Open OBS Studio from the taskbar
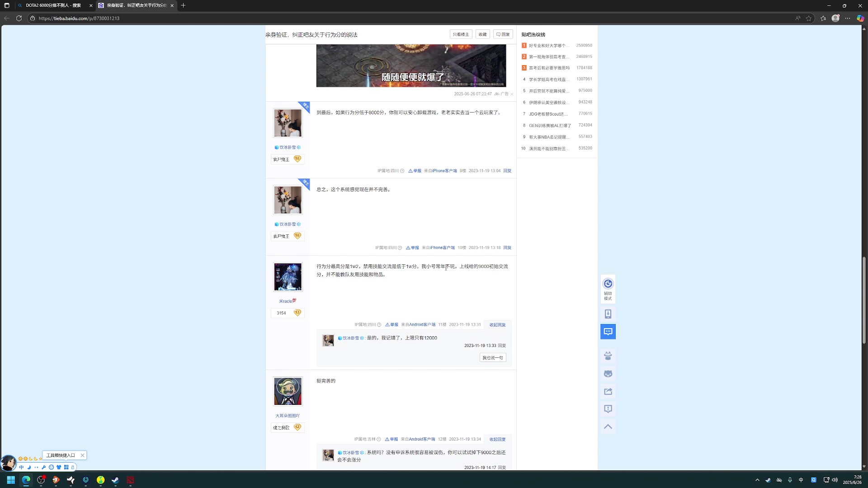868x488 pixels. [x=41, y=480]
